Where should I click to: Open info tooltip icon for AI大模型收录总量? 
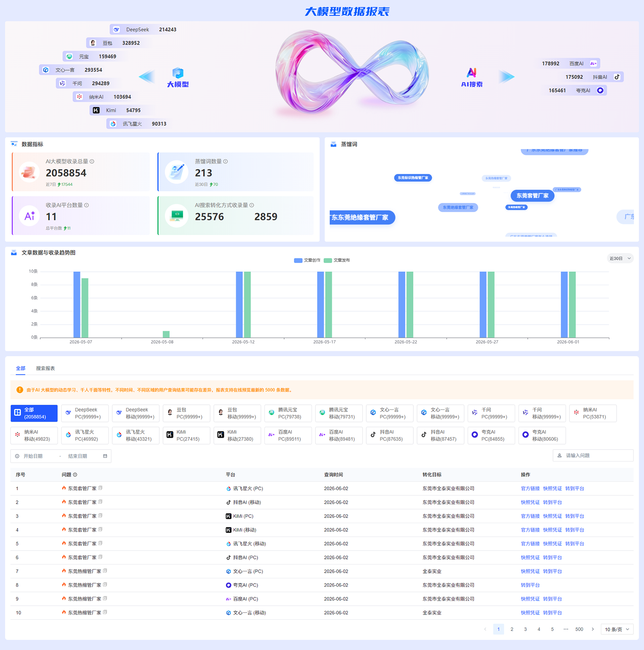coord(92,161)
